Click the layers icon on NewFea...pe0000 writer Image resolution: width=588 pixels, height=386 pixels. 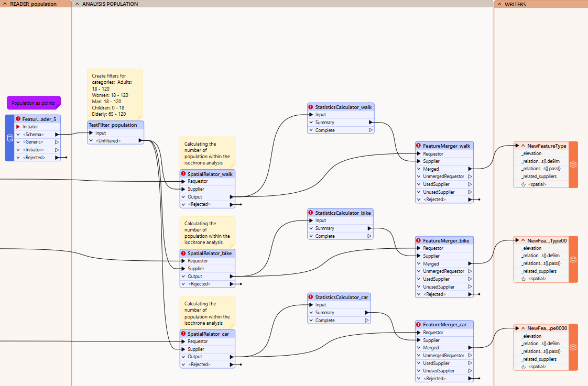click(x=573, y=347)
